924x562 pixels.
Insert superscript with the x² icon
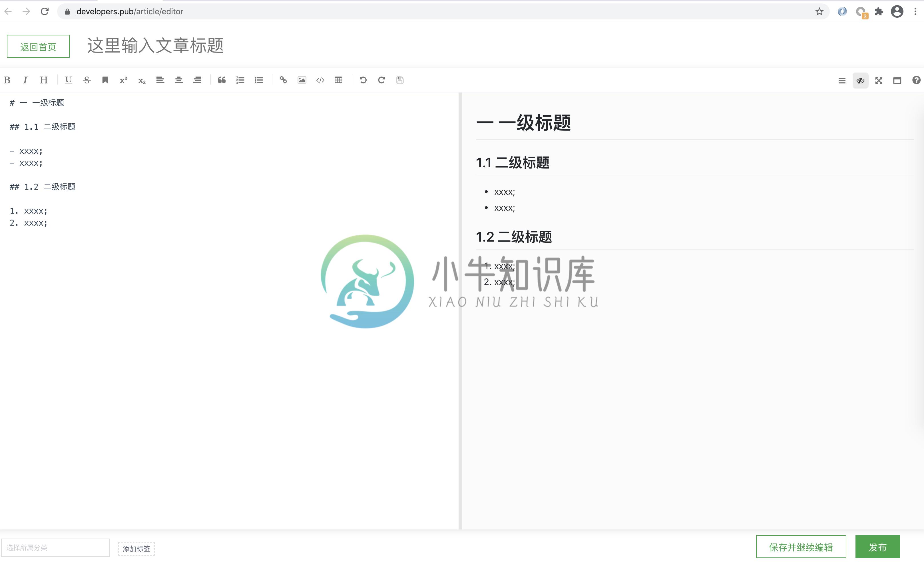point(124,80)
